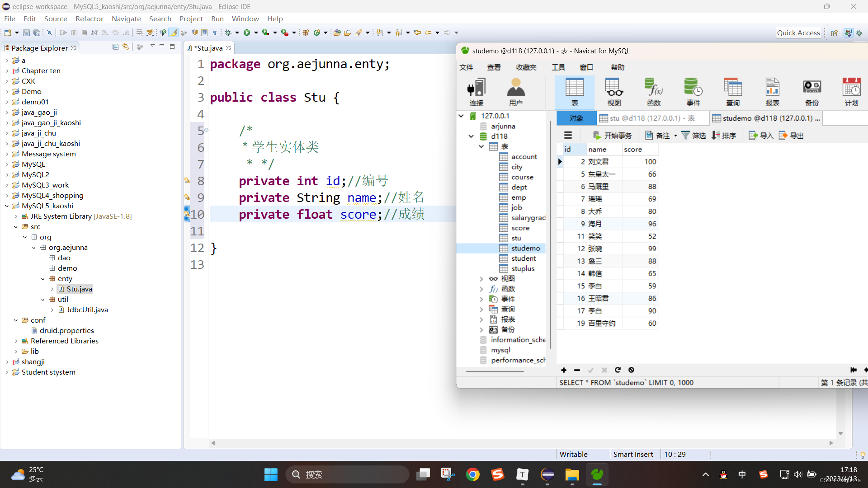Click the Navicat 连接 (Connection) icon
This screenshot has width=868, height=488.
coord(476,92)
